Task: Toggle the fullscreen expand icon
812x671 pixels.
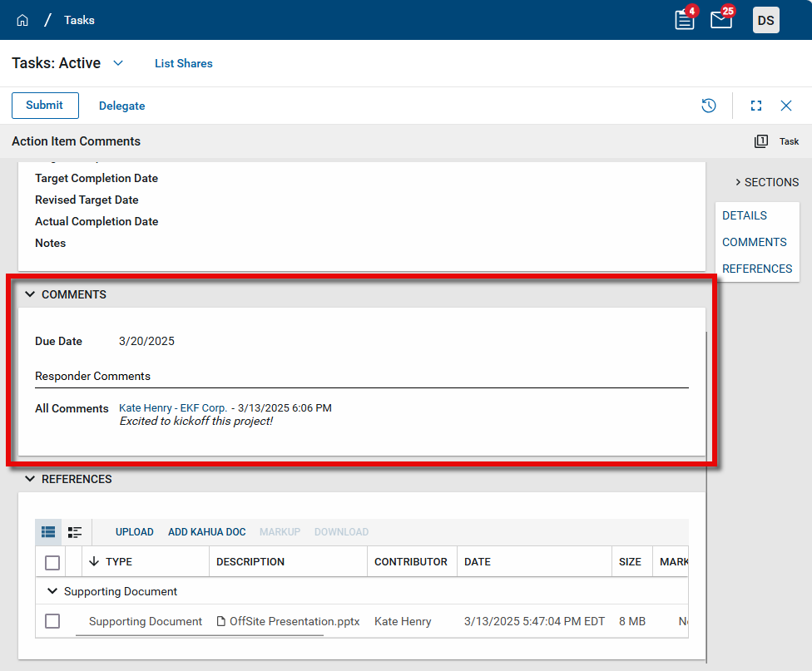Action: (756, 106)
